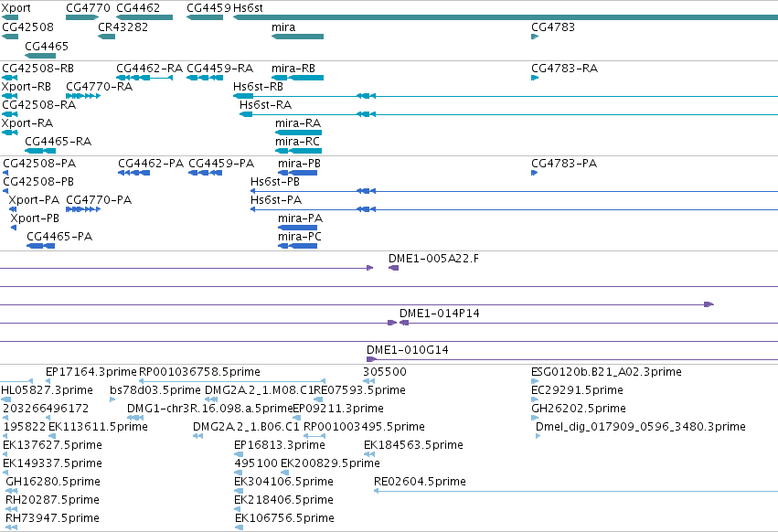778x532 pixels.
Task: Click the mira-PC protein label
Action: coord(300,237)
